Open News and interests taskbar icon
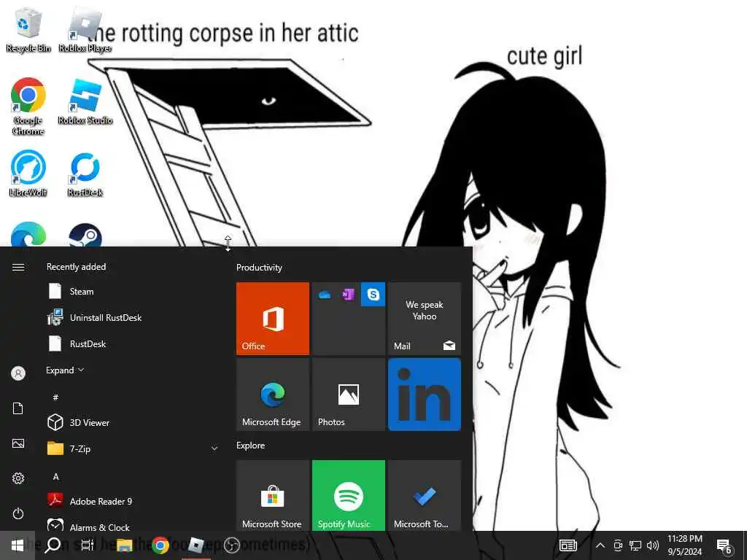This screenshot has width=747, height=560. click(x=568, y=545)
